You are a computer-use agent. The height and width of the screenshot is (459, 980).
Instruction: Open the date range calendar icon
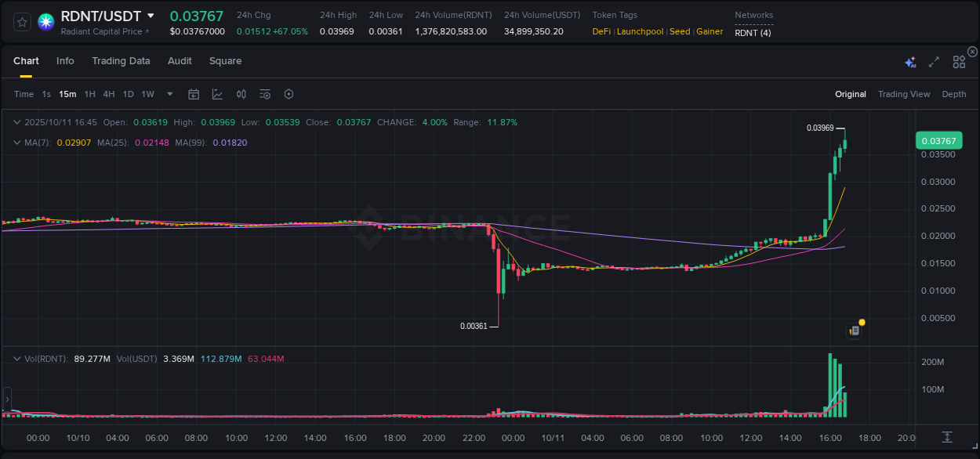(194, 93)
